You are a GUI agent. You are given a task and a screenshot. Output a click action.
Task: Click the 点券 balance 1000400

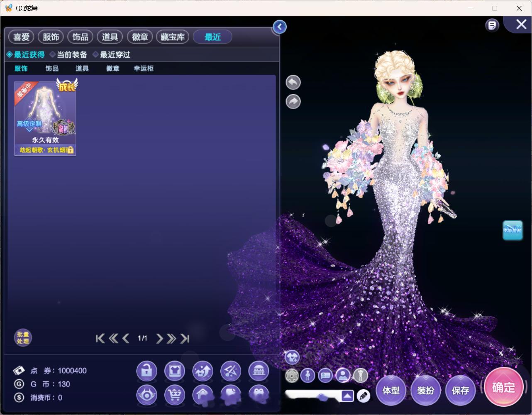[x=72, y=371]
